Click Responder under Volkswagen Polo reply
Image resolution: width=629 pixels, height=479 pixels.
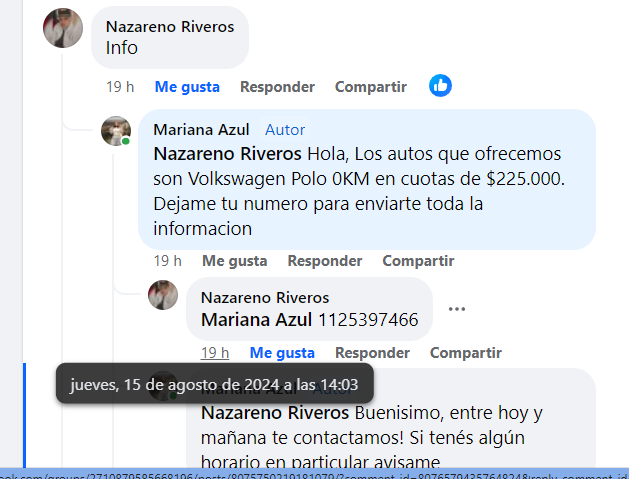[325, 261]
